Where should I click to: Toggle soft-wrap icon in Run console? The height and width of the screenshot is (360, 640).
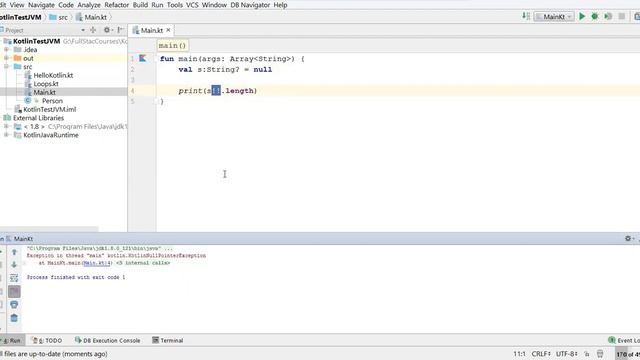[x=14, y=278]
